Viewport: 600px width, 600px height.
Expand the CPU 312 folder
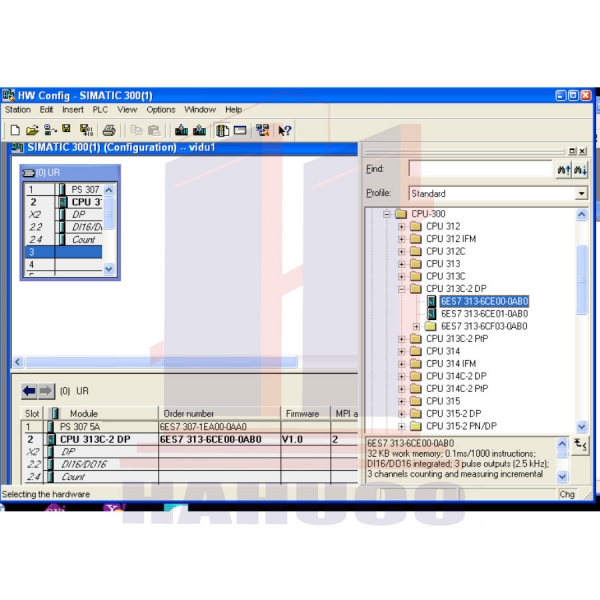pos(401,227)
